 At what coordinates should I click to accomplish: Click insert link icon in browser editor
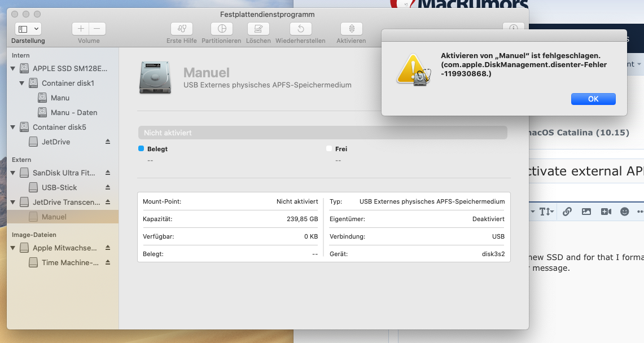coord(567,212)
